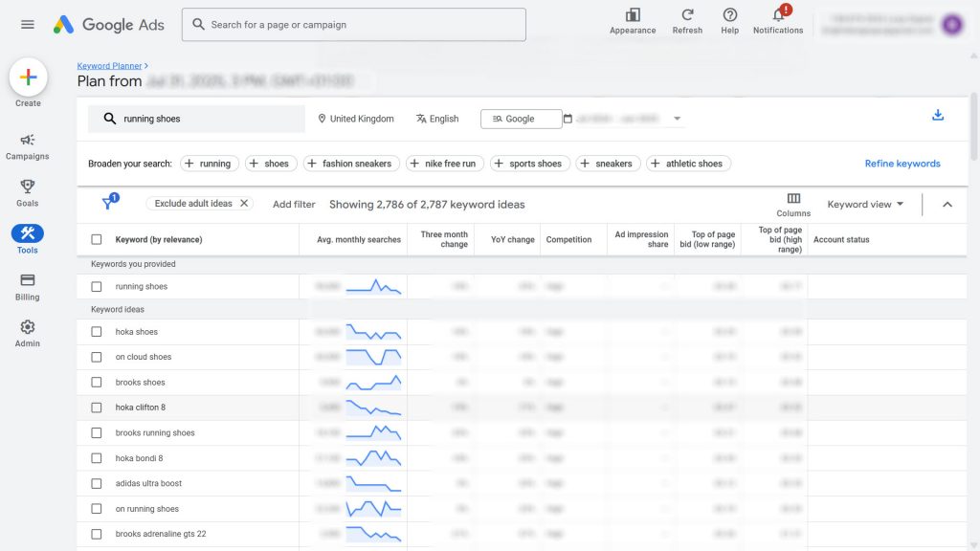Click Add filter

[x=294, y=204]
